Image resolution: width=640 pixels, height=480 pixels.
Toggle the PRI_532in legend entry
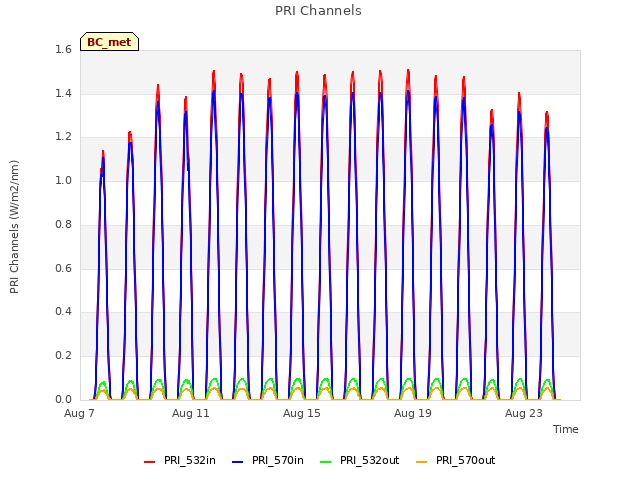click(x=180, y=461)
